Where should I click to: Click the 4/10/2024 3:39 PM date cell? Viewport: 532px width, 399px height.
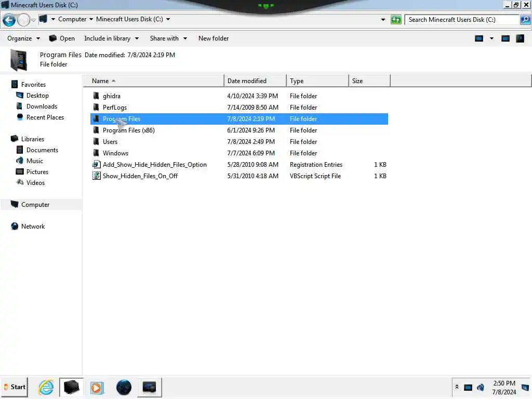pos(252,96)
